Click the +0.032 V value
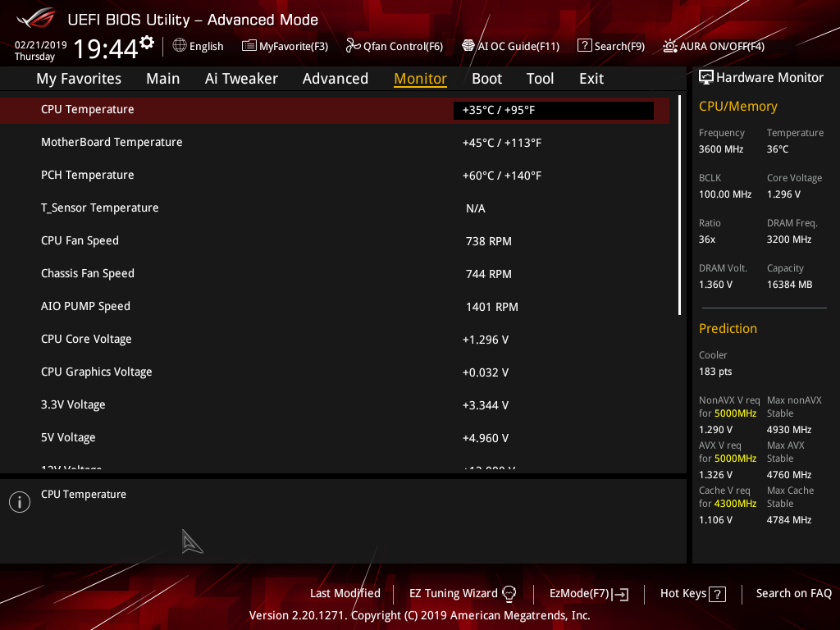The width and height of the screenshot is (840, 630). pyautogui.click(x=486, y=372)
